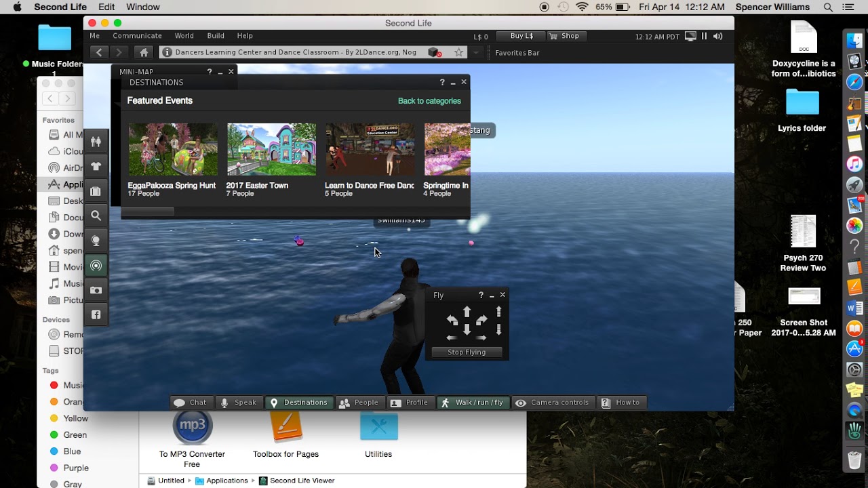Image resolution: width=868 pixels, height=488 pixels.
Task: Select Toolbox for Pages in Finder
Action: pyautogui.click(x=285, y=434)
